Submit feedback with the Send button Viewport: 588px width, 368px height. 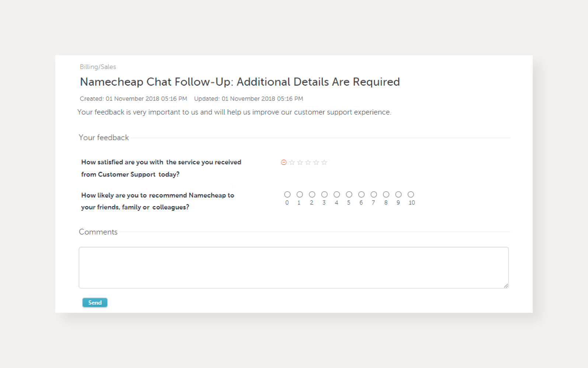[x=95, y=302]
